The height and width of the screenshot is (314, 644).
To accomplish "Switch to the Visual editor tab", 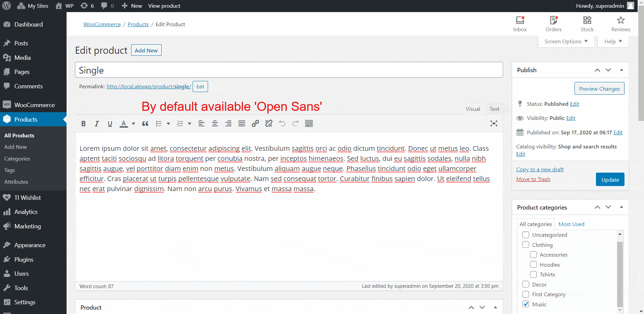I will tap(473, 109).
